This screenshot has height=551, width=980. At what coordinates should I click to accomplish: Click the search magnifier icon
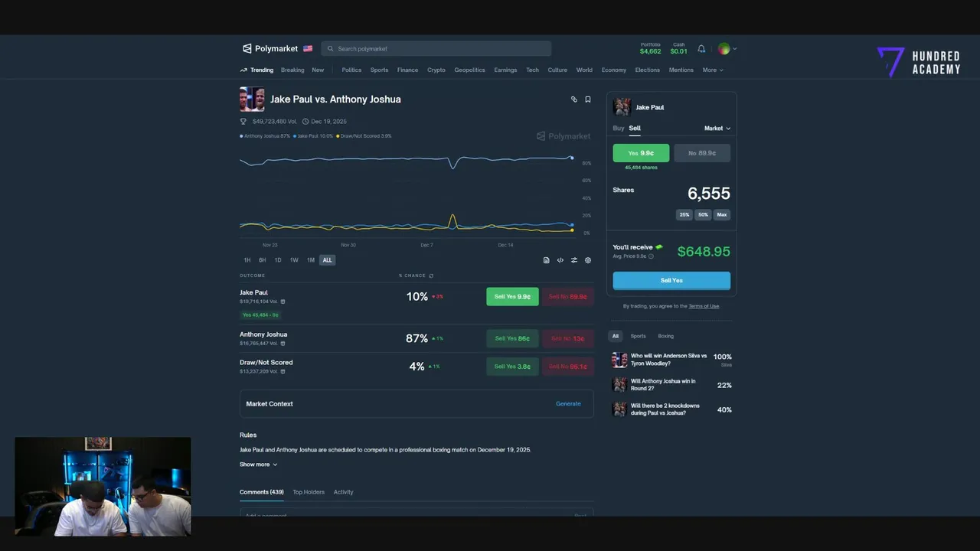pos(331,49)
